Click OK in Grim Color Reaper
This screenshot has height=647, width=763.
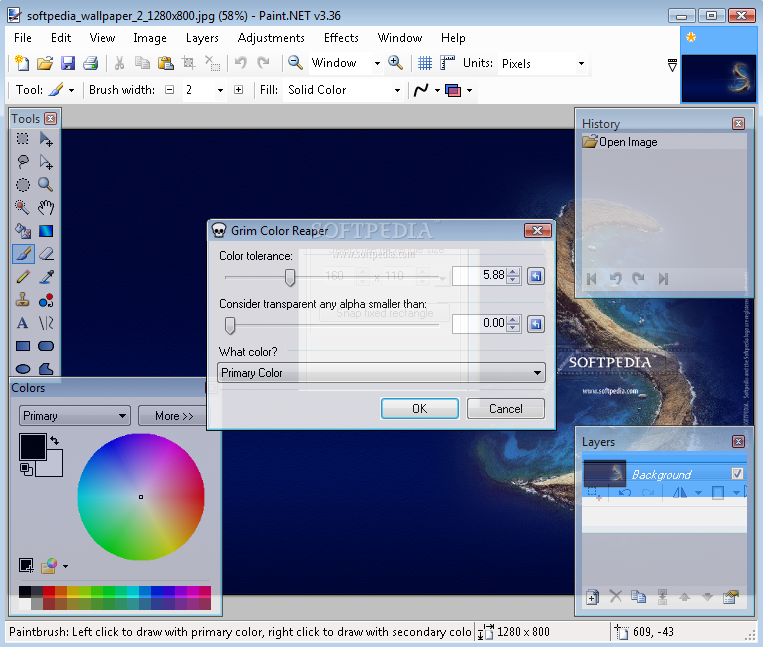click(419, 409)
